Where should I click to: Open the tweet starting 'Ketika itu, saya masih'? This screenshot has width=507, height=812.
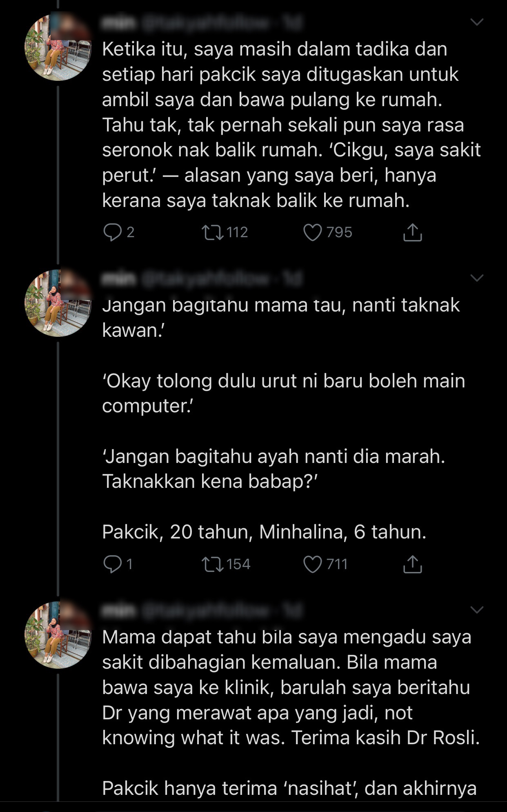pyautogui.click(x=286, y=125)
